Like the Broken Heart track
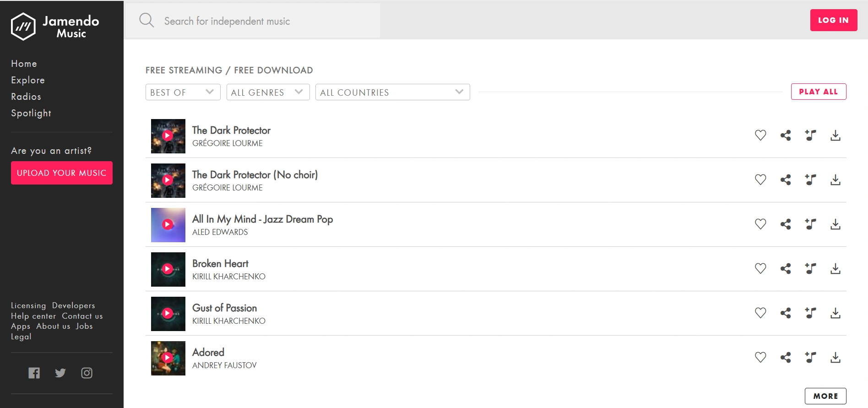Viewport: 868px width, 408px height. [x=760, y=269]
